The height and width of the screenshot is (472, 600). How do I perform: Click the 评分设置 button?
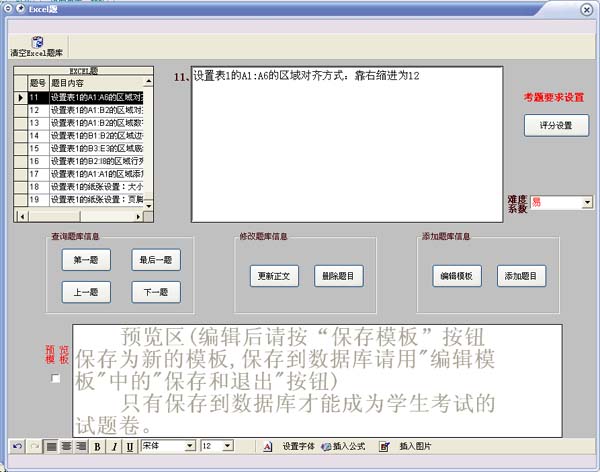pyautogui.click(x=556, y=125)
